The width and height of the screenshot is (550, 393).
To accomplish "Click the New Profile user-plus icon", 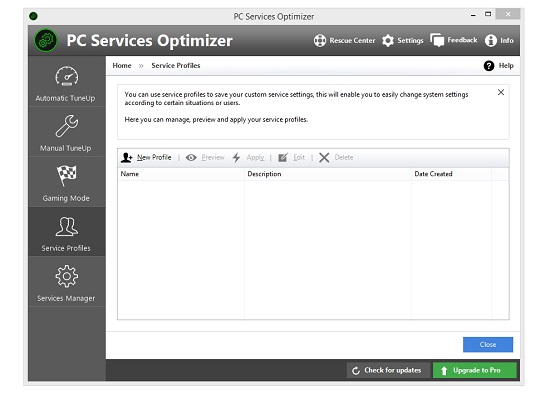I will (x=127, y=158).
